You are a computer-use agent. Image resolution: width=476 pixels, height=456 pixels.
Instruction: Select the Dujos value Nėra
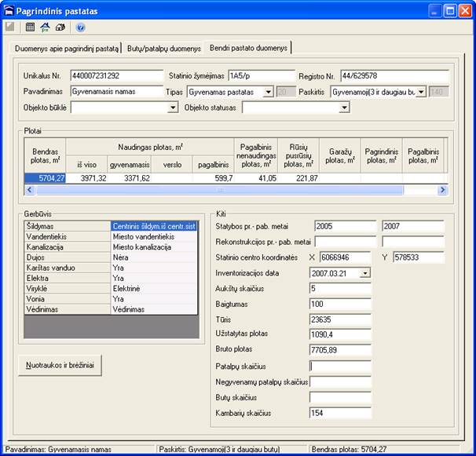click(x=154, y=257)
